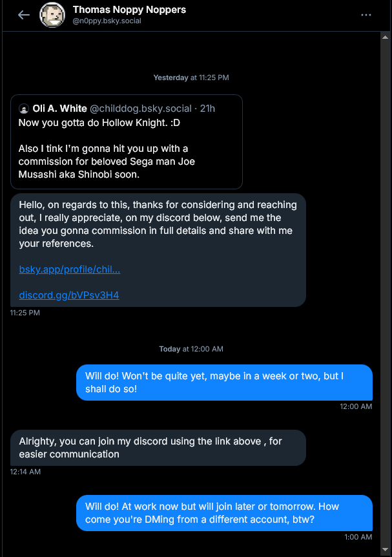Click the "Today at 12:00 AM" date divider

(191, 349)
